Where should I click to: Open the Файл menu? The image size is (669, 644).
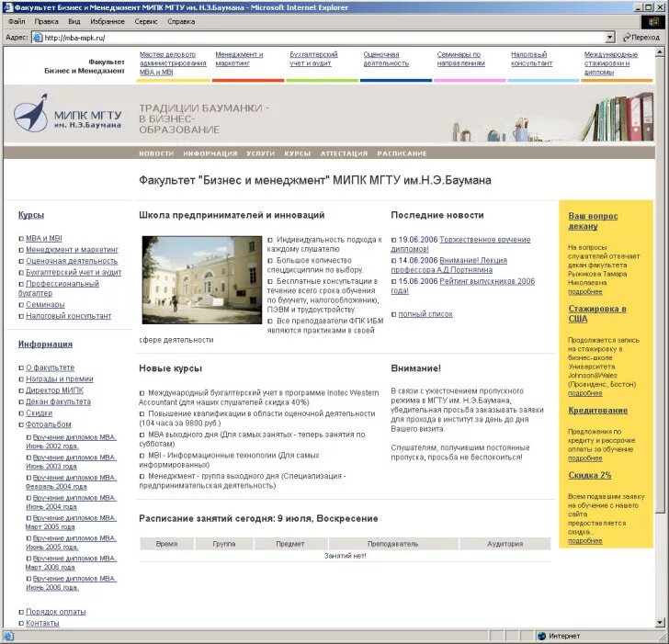(x=17, y=21)
